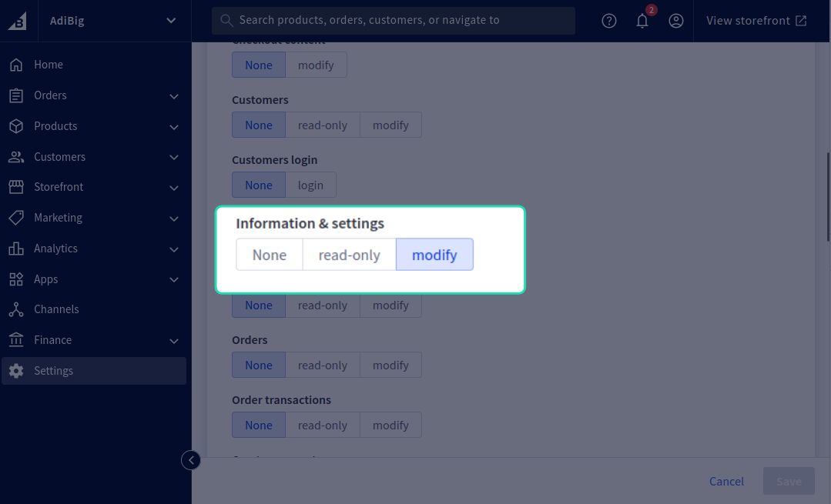Set Customers permission to modify

tap(390, 125)
